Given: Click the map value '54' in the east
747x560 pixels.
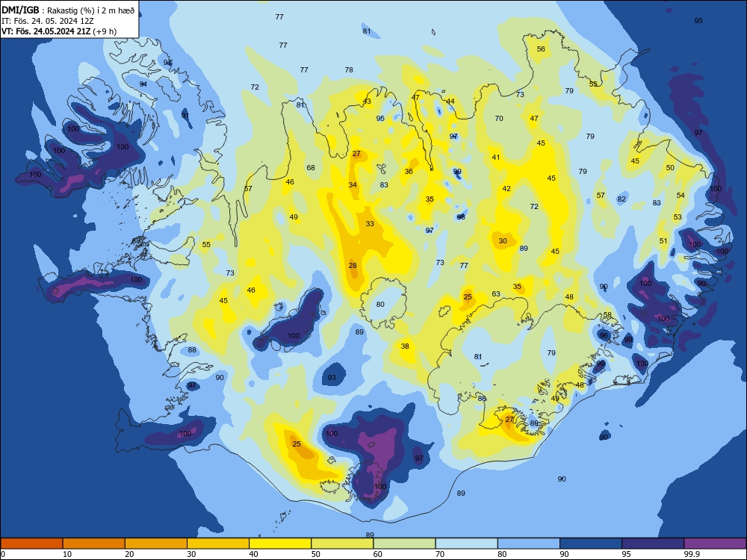Looking at the screenshot, I should 681,195.
